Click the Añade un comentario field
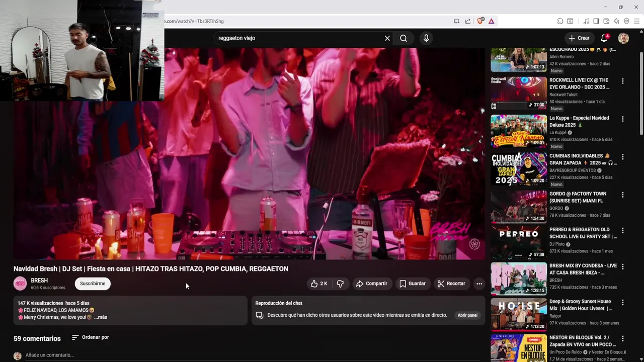644x362 pixels. click(x=252, y=355)
